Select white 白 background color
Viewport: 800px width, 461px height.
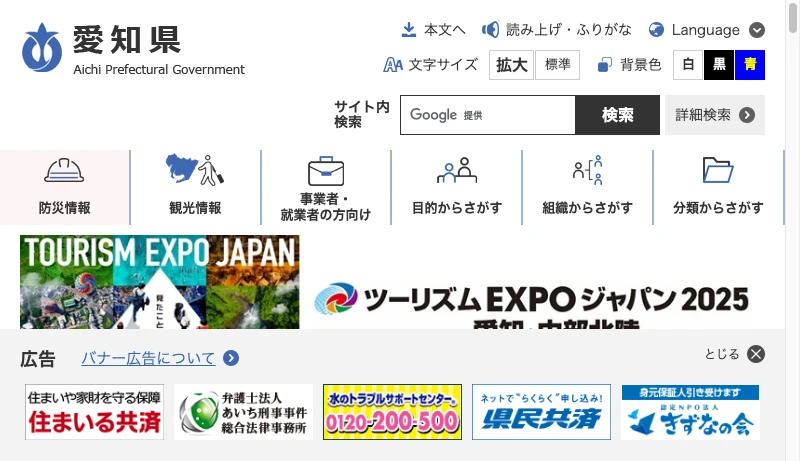coord(688,65)
